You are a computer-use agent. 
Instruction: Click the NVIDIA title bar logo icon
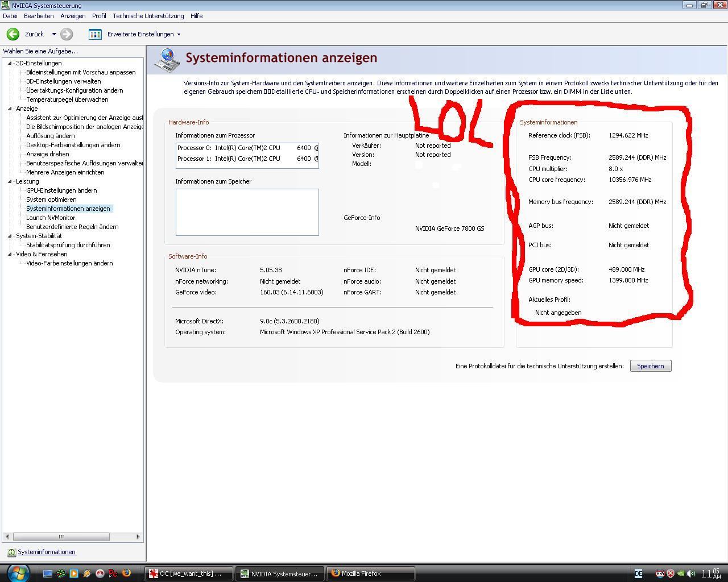6,5
